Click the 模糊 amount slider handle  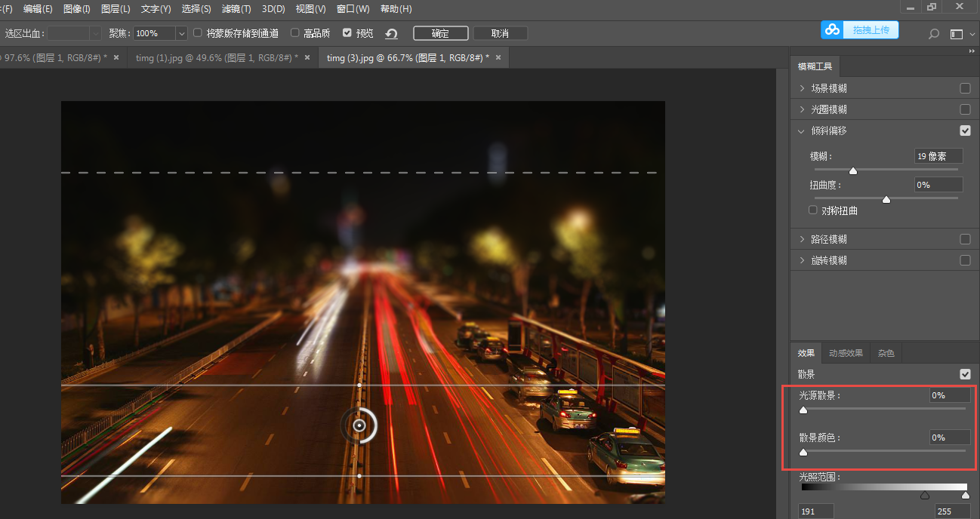click(x=853, y=170)
